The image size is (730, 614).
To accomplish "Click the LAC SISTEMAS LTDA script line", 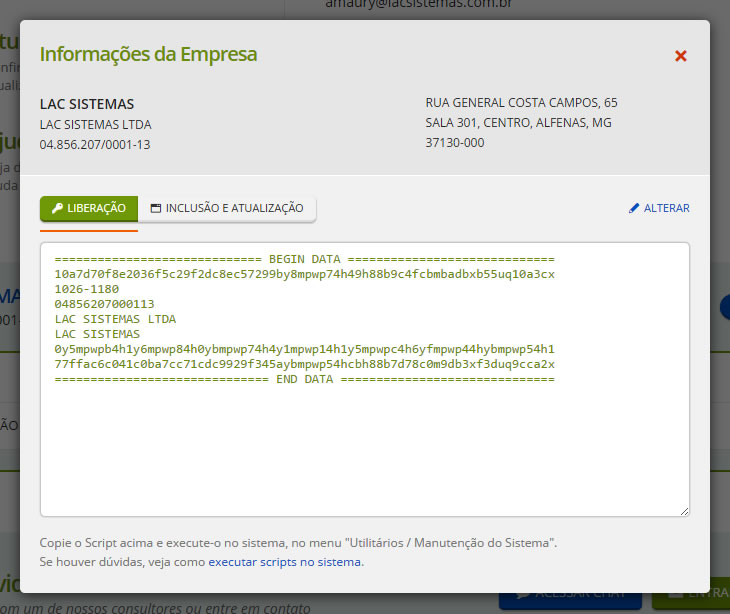I will (x=115, y=319).
